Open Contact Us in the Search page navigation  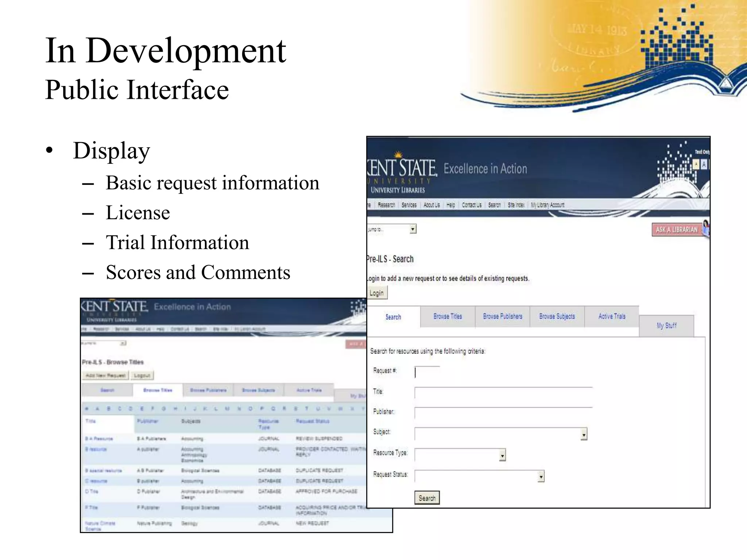click(472, 205)
